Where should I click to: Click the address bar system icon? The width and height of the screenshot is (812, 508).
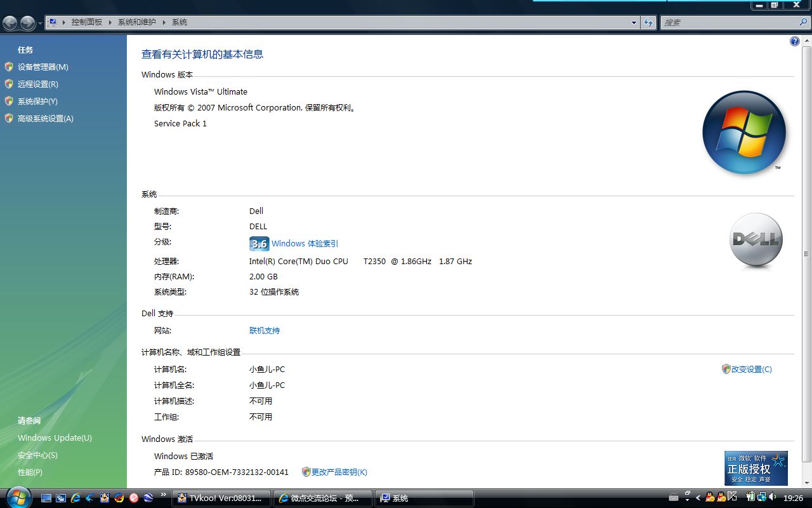(53, 22)
